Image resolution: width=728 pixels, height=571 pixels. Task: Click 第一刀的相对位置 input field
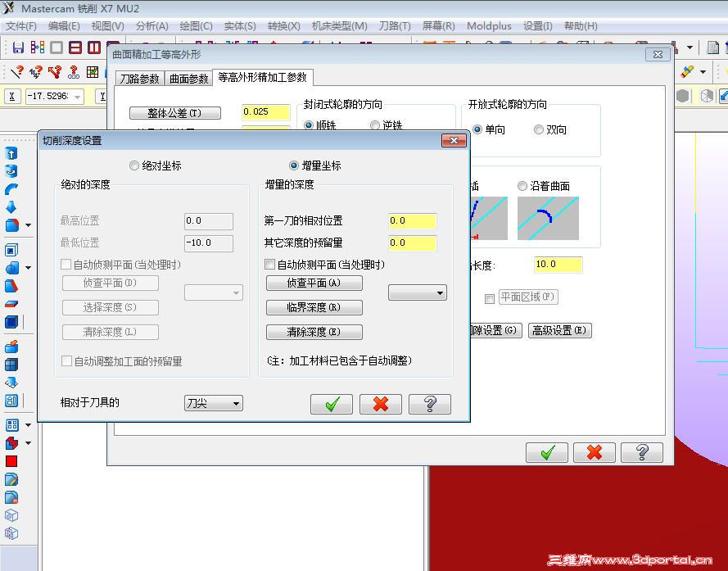[412, 220]
